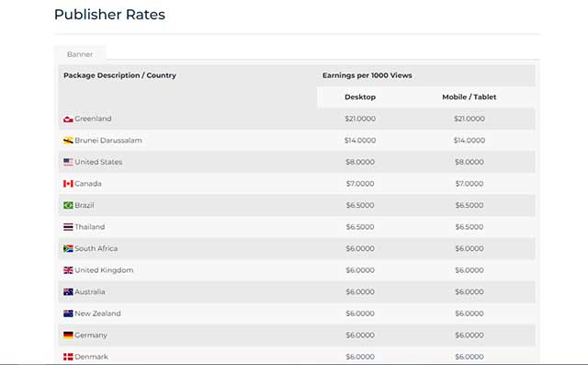Click the Brunei Darussalam flag icon
Image resolution: width=588 pixels, height=365 pixels.
68,141
